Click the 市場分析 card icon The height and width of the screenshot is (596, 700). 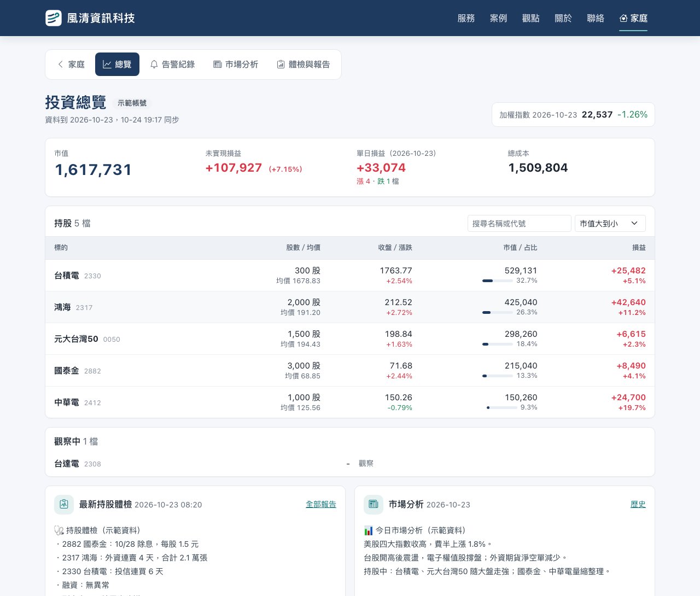pos(374,505)
